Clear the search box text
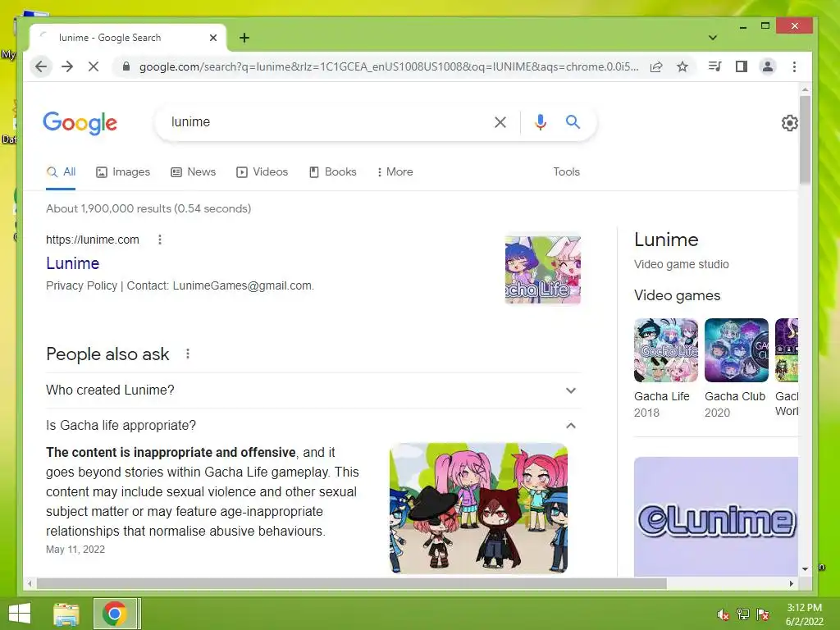The width and height of the screenshot is (840, 630). coord(500,122)
